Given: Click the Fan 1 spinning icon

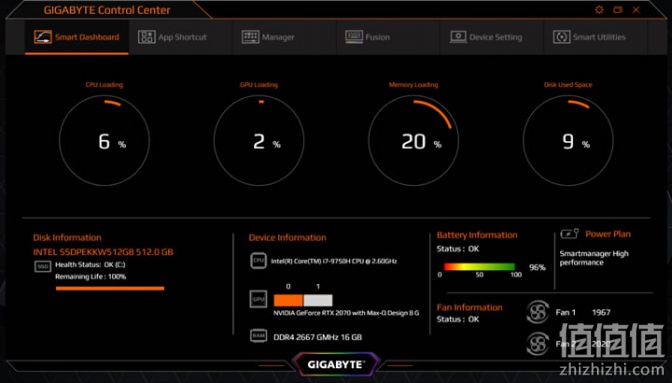Looking at the screenshot, I should coord(537,312).
